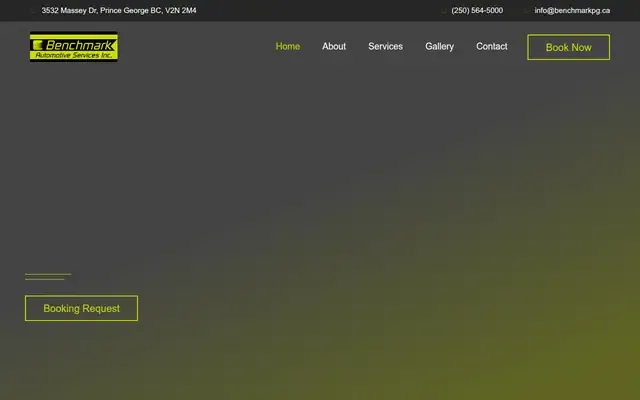Open the Services menu link
The width and height of the screenshot is (640, 400).
click(x=385, y=47)
